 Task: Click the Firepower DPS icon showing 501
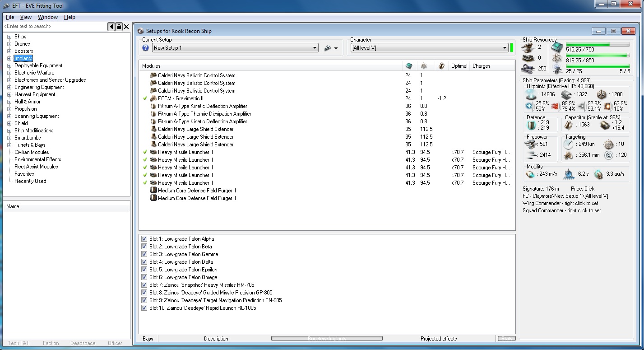tap(531, 144)
